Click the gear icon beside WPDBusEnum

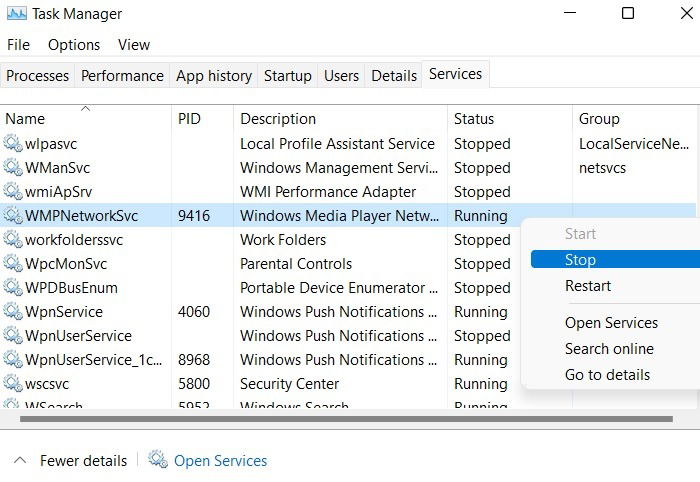pos(12,287)
